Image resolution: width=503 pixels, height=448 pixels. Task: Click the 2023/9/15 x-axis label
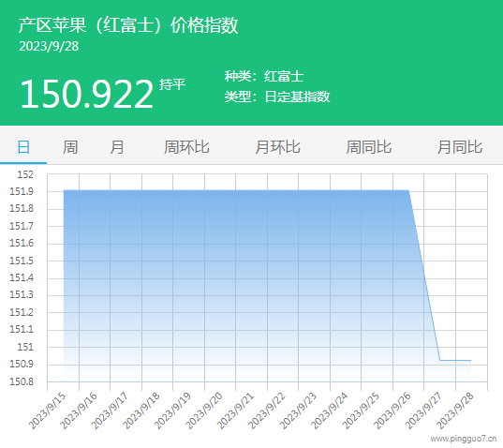click(47, 411)
